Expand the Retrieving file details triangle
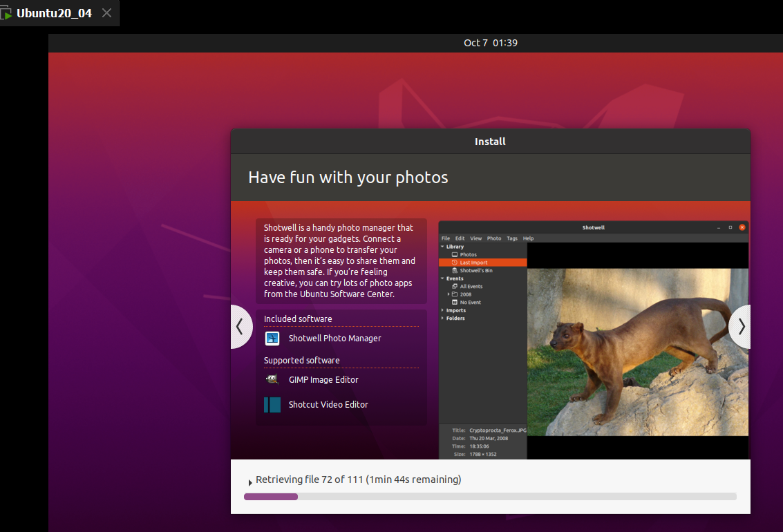The width and height of the screenshot is (783, 532). pyautogui.click(x=250, y=482)
